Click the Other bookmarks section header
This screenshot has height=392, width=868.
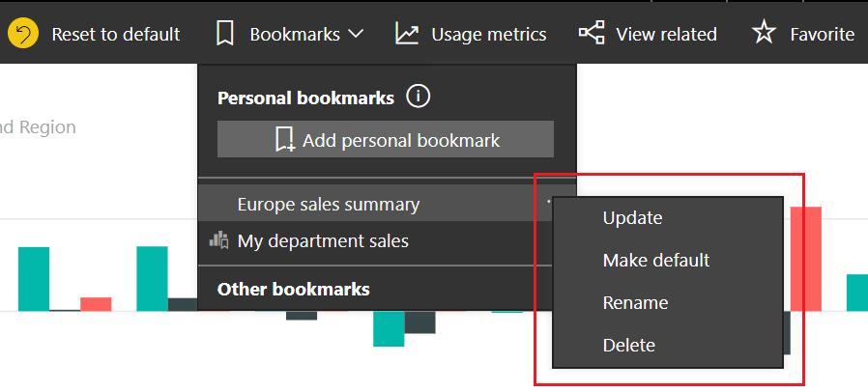(x=293, y=289)
